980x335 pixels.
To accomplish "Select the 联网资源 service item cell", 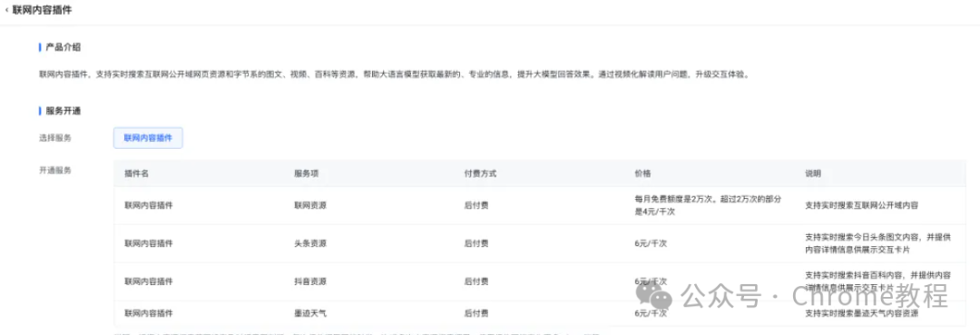I will (310, 205).
